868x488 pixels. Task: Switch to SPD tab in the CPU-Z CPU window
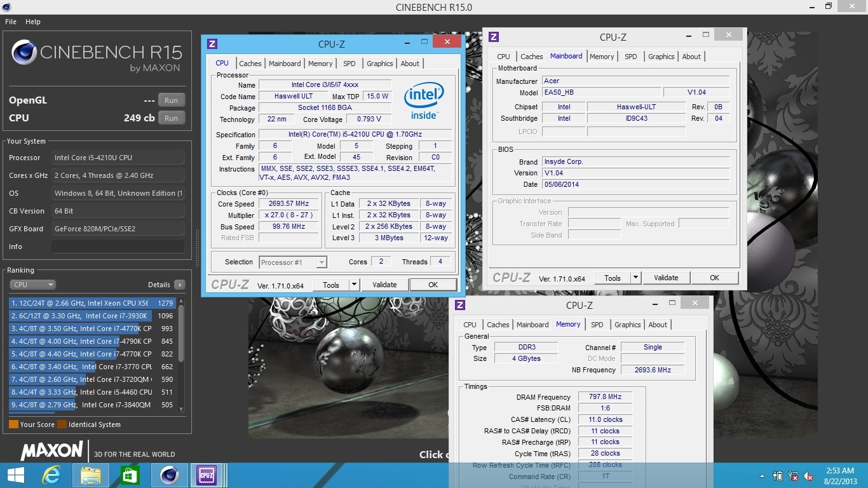[349, 64]
